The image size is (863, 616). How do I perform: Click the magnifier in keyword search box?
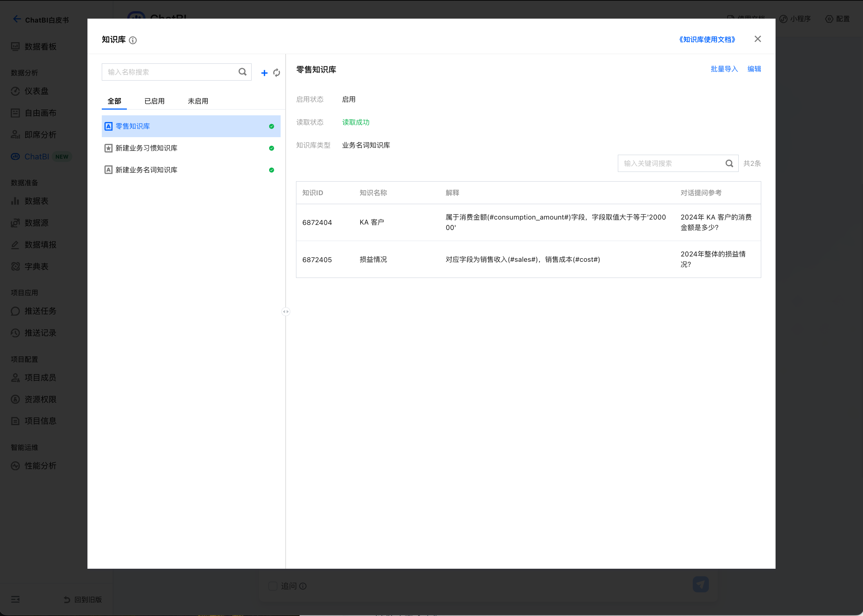pyautogui.click(x=729, y=163)
